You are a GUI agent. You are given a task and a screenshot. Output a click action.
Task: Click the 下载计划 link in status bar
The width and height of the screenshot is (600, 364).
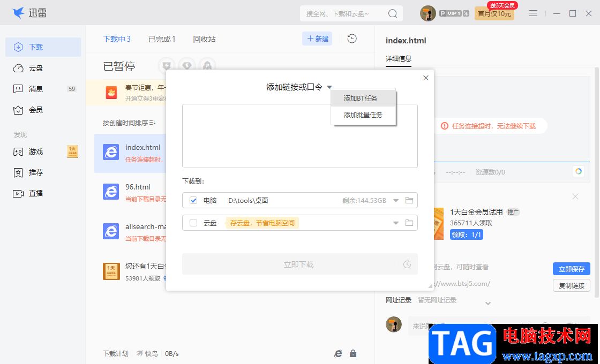(116, 354)
